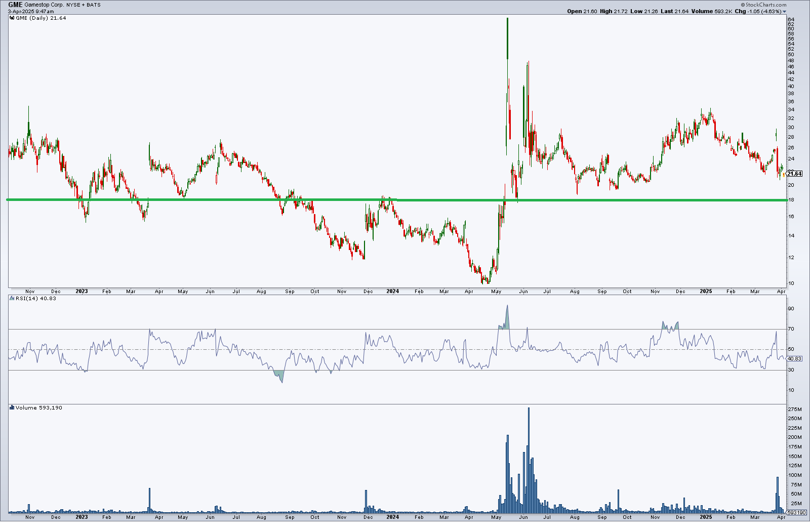Click 2024 on the price panel date axis

pyautogui.click(x=392, y=292)
